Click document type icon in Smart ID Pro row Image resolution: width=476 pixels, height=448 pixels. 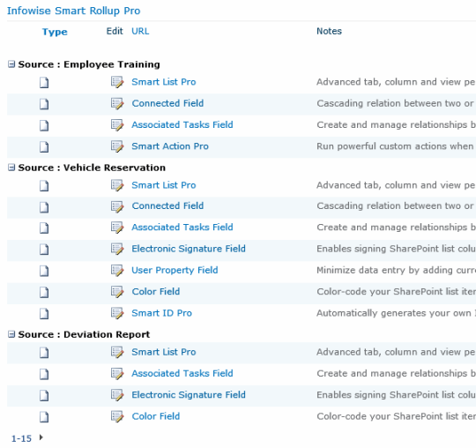pos(44,313)
